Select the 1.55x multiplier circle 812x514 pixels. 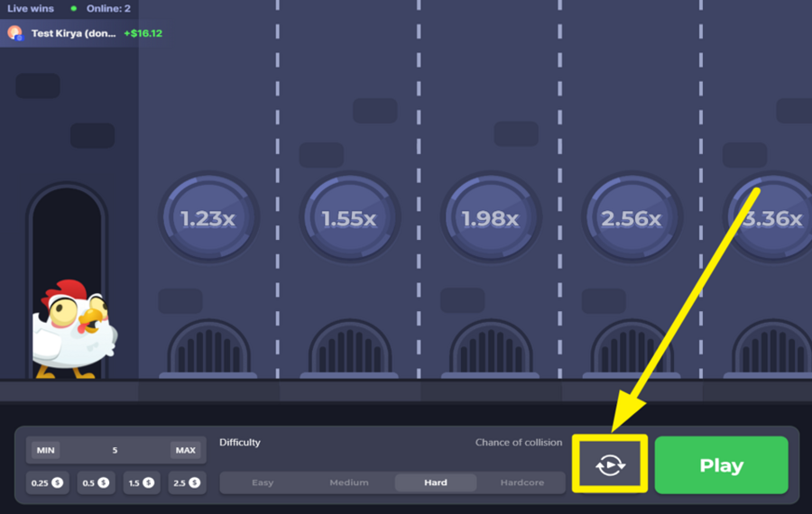349,218
